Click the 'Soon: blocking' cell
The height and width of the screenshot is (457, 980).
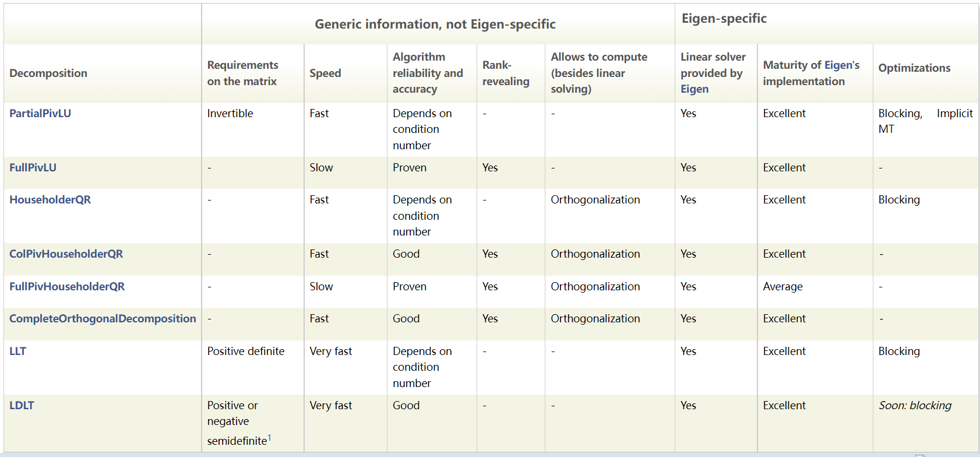coord(915,405)
